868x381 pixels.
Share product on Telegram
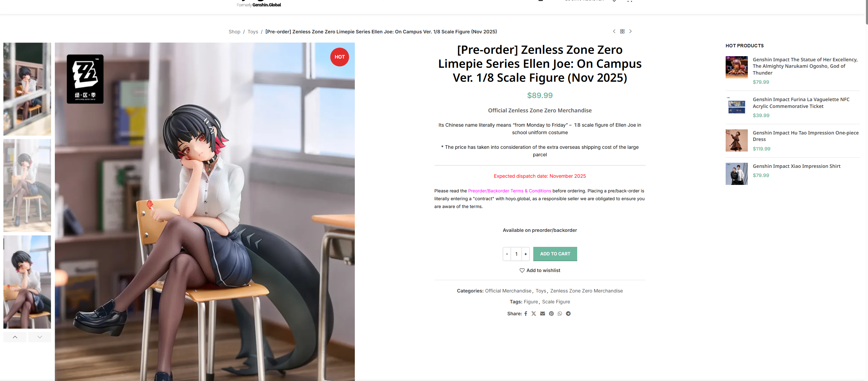point(568,314)
